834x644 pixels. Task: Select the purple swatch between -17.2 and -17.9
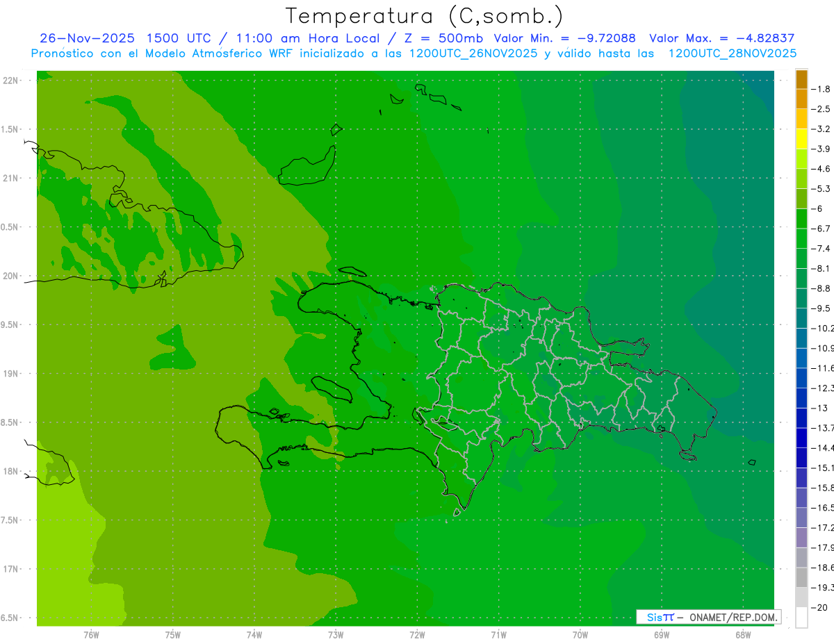[802, 538]
